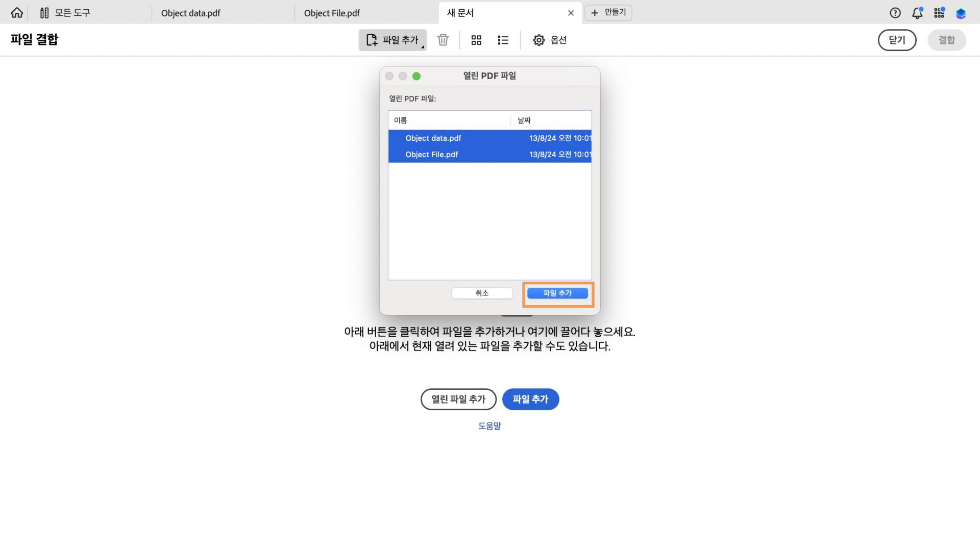
Task: Open the 옵션 gear settings icon
Action: pyautogui.click(x=539, y=40)
